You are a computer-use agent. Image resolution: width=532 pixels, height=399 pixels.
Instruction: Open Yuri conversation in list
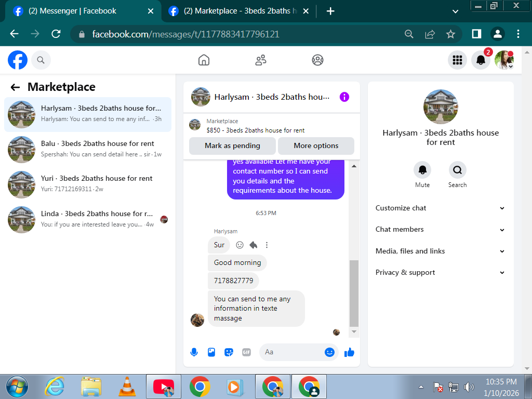[x=87, y=184]
